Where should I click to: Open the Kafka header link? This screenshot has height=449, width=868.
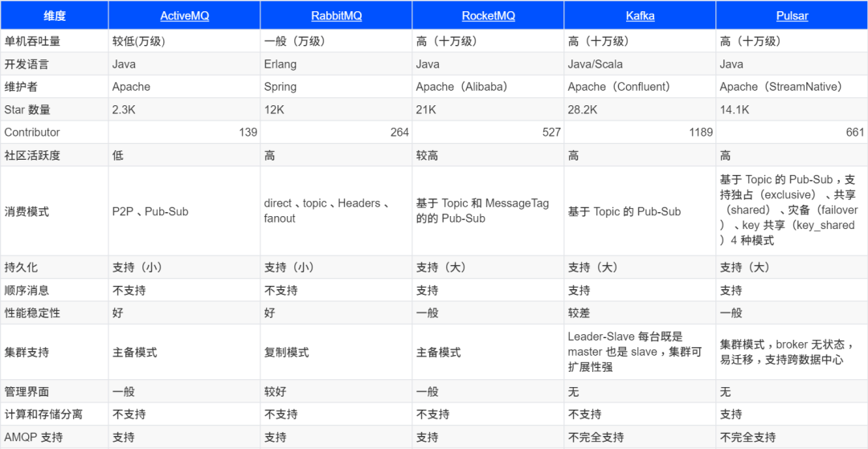pos(640,15)
